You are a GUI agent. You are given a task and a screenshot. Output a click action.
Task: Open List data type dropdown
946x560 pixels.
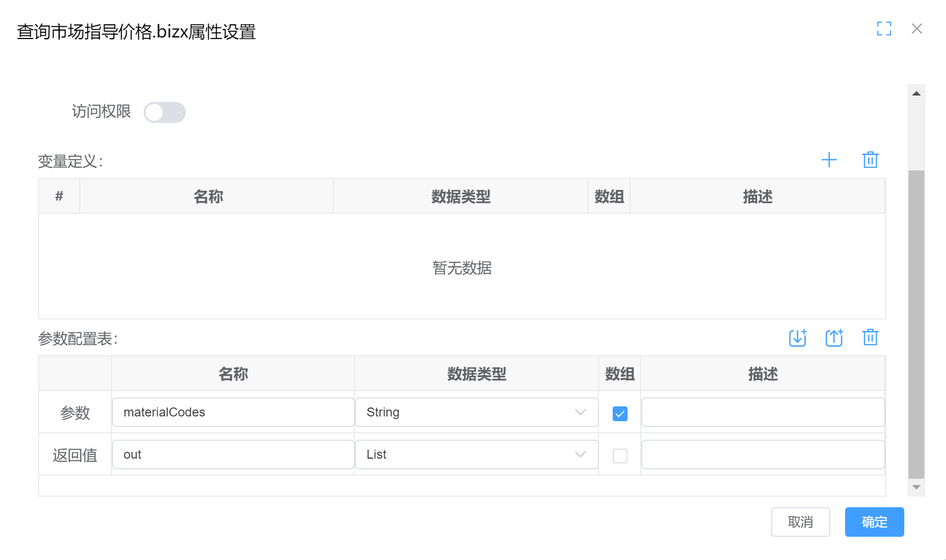[476, 454]
